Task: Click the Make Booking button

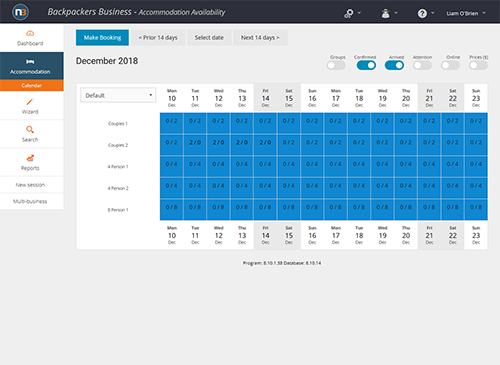Action: pos(102,38)
